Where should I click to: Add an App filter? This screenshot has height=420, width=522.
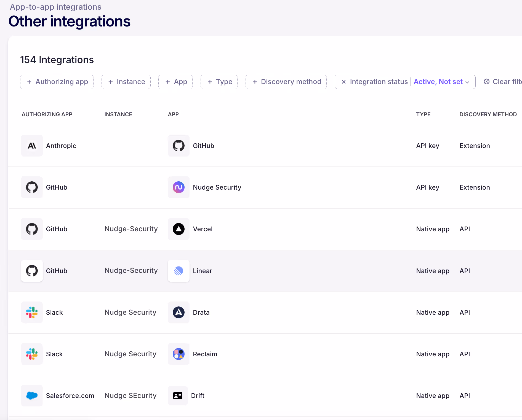(175, 82)
